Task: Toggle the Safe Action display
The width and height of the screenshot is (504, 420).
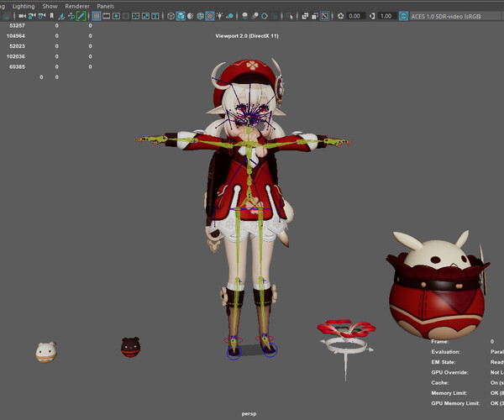Action: 145,16
